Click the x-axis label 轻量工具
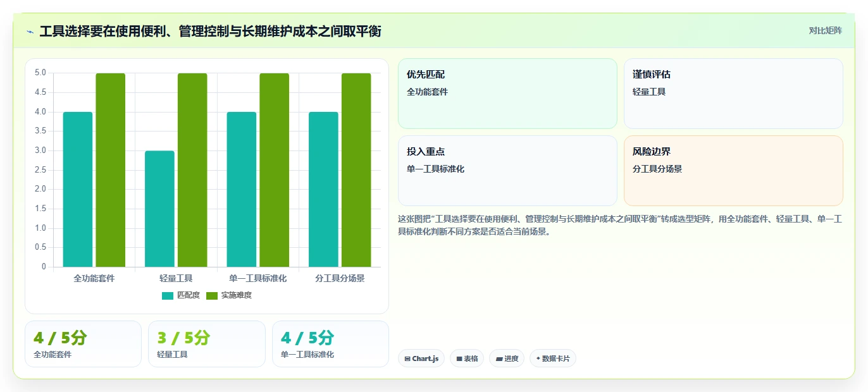 (x=176, y=278)
